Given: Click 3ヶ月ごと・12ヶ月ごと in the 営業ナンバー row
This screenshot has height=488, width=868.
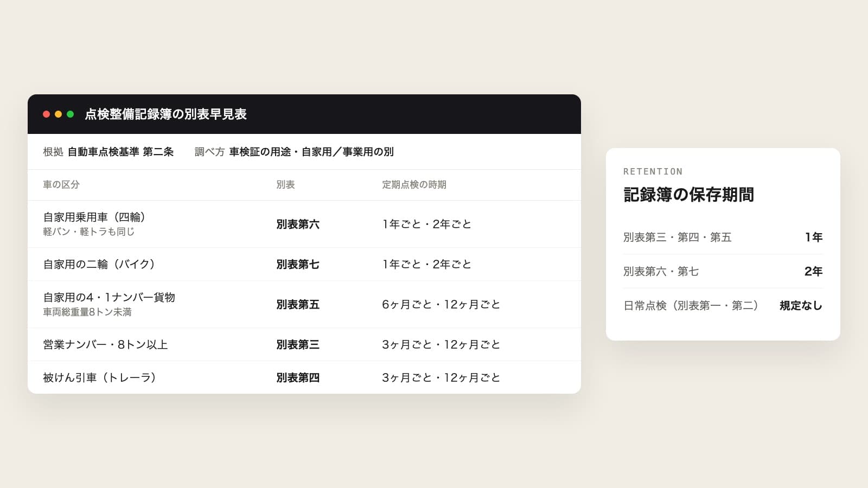Looking at the screenshot, I should (x=441, y=344).
